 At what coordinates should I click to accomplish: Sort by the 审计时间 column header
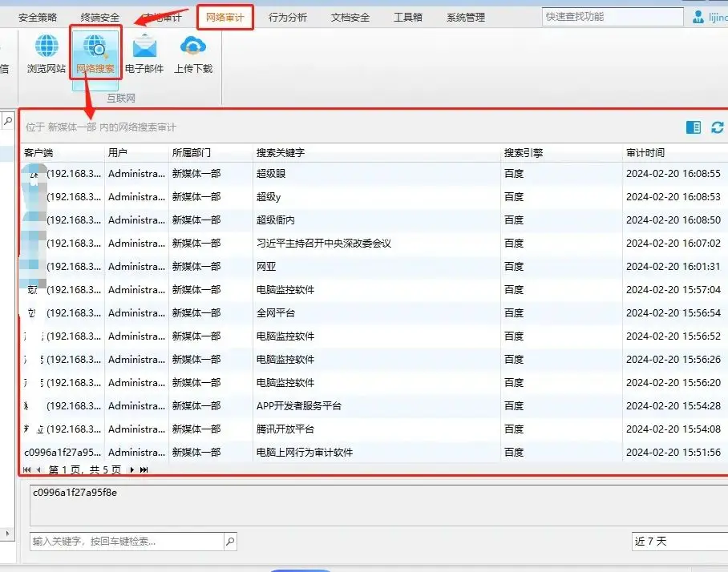pos(645,152)
